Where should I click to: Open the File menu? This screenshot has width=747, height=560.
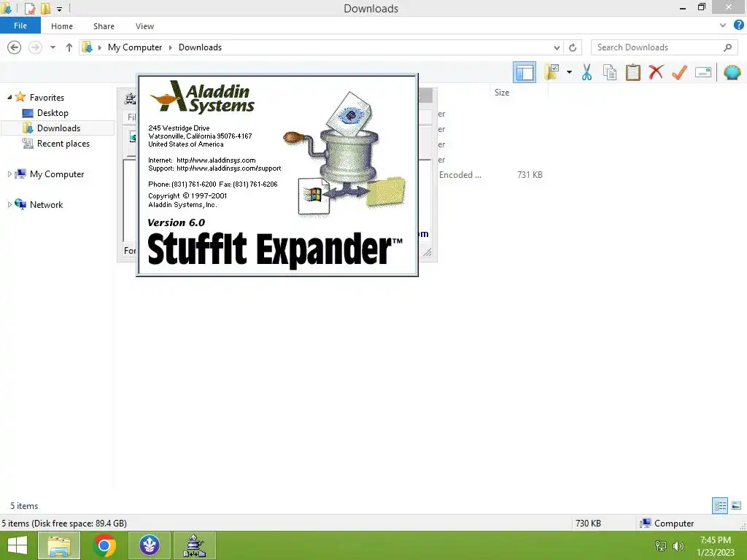tap(20, 26)
